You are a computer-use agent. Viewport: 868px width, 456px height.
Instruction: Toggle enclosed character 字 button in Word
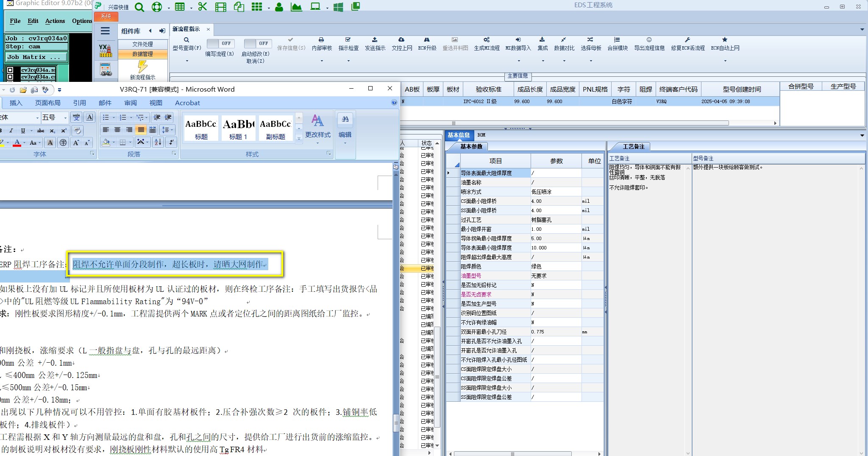[63, 143]
